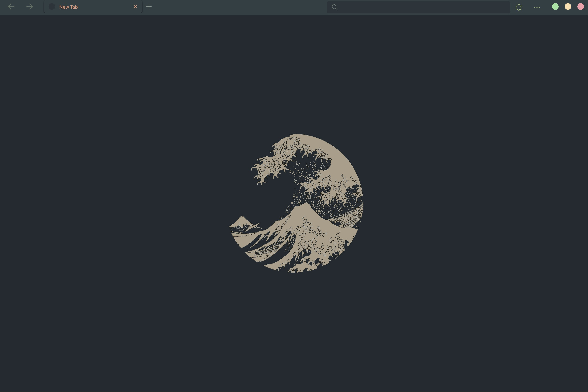This screenshot has height=392, width=588.
Task: Click the pink window close dot
Action: click(580, 7)
